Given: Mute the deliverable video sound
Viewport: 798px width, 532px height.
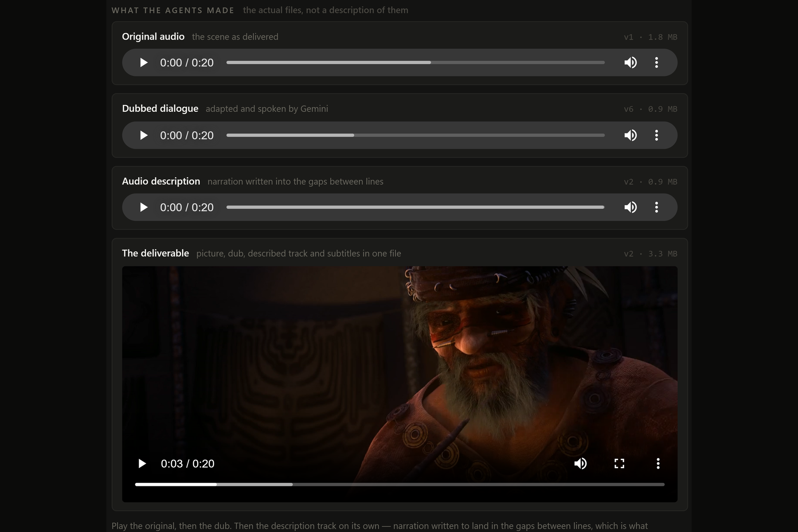Looking at the screenshot, I should point(580,463).
